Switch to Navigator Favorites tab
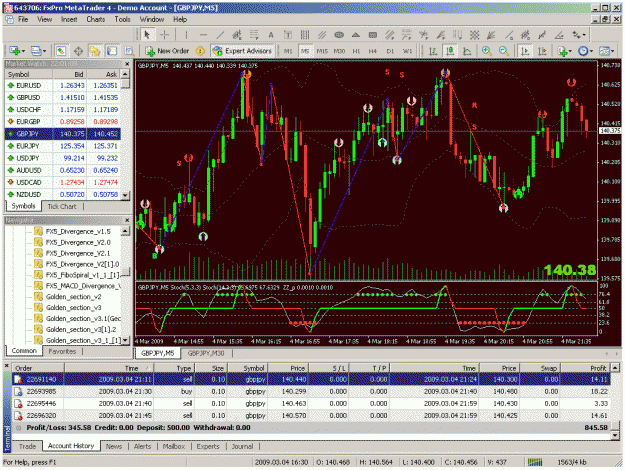The width and height of the screenshot is (625, 470). 62,351
